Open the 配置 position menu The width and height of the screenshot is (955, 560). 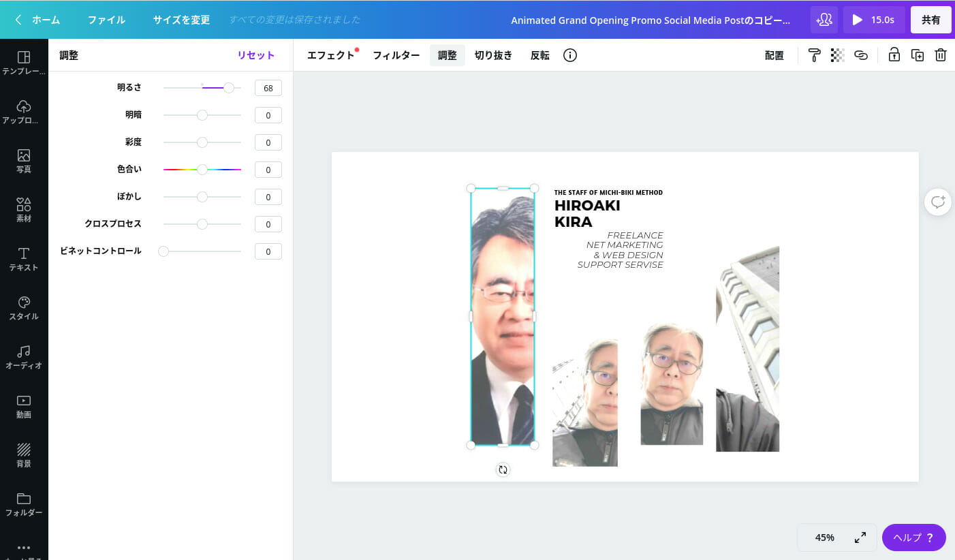774,55
